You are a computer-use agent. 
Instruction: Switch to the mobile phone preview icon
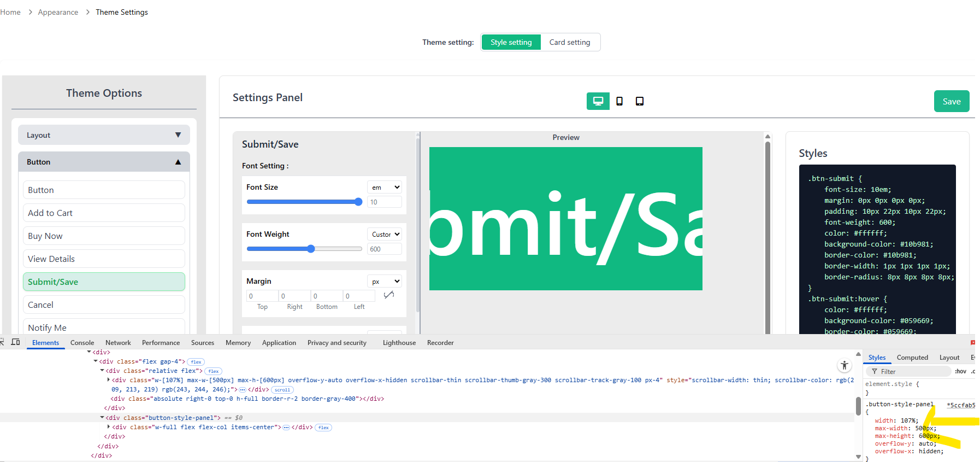[x=619, y=101]
